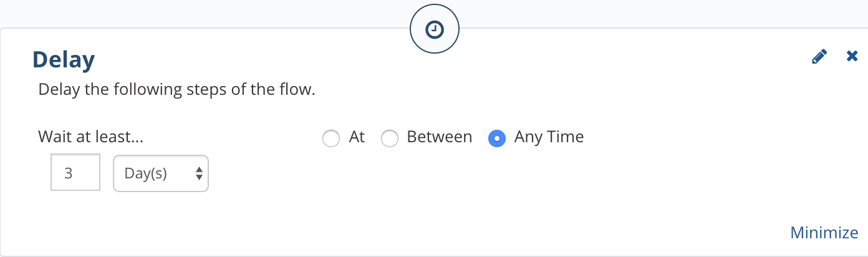Screen dimensions: 868x257
Task: Minimize the Delay panel
Action: pyautogui.click(x=824, y=233)
